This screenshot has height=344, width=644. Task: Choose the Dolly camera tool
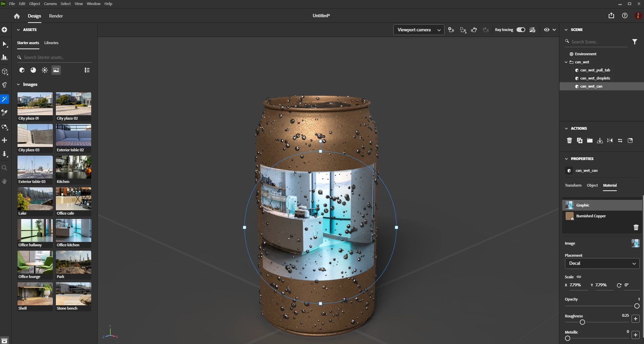click(4, 154)
